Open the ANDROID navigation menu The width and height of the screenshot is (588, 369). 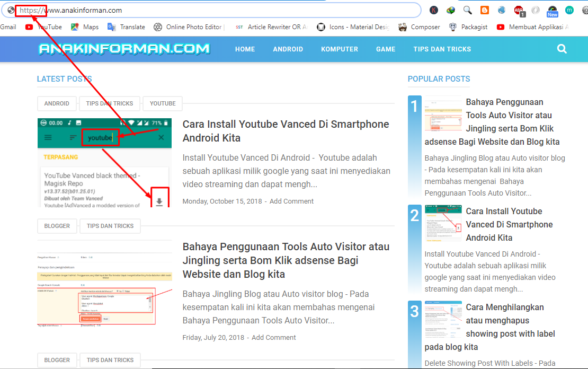click(x=288, y=49)
